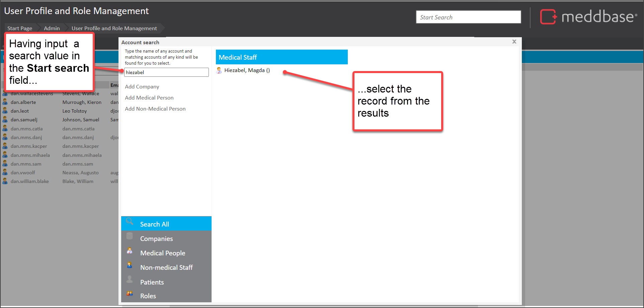Click the Patients silhouette icon

click(x=130, y=280)
